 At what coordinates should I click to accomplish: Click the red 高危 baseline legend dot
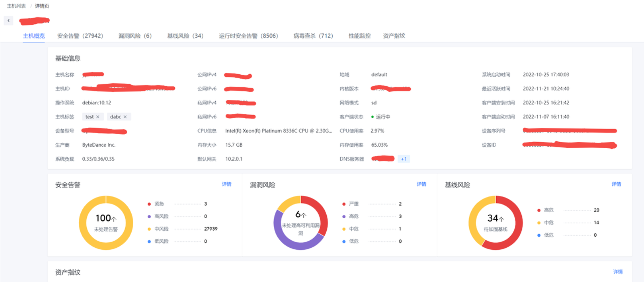coord(539,210)
